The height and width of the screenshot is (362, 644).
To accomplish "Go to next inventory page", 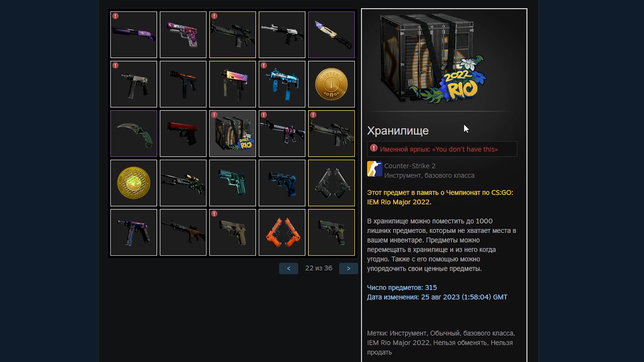I will [x=348, y=268].
